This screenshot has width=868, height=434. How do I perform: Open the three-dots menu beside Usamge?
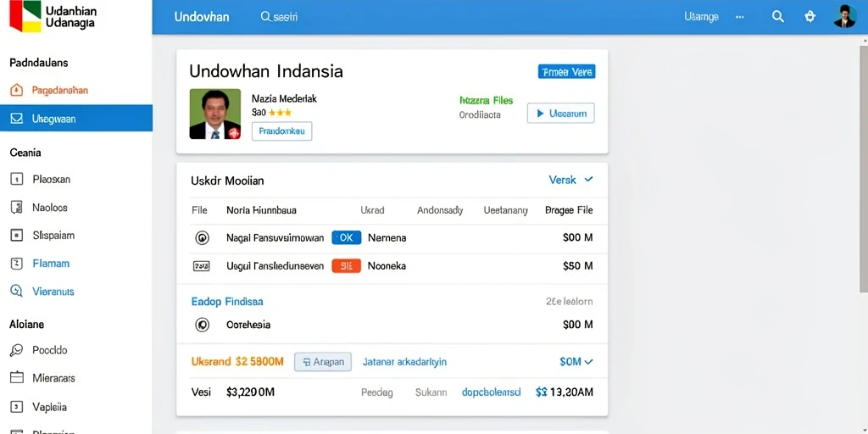[740, 17]
